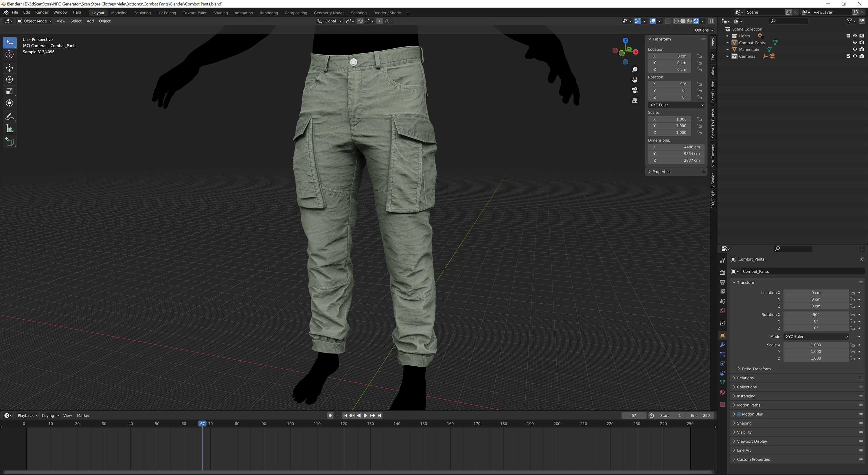Open Render Properties camera icon

tap(722, 272)
